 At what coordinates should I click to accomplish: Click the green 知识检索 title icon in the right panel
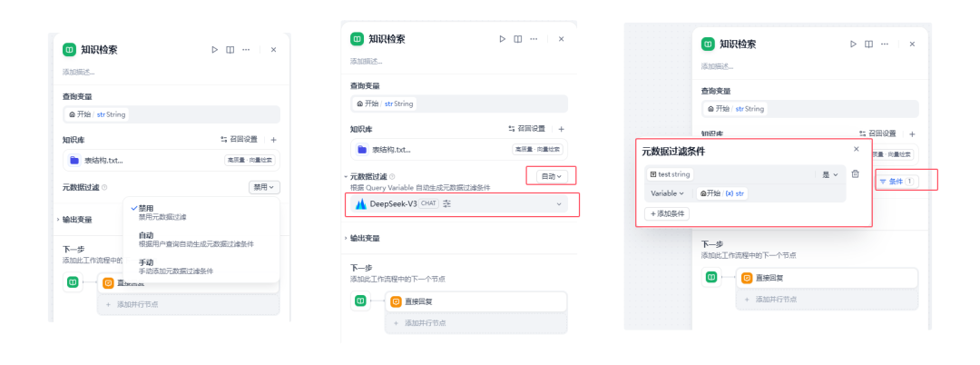click(x=708, y=44)
